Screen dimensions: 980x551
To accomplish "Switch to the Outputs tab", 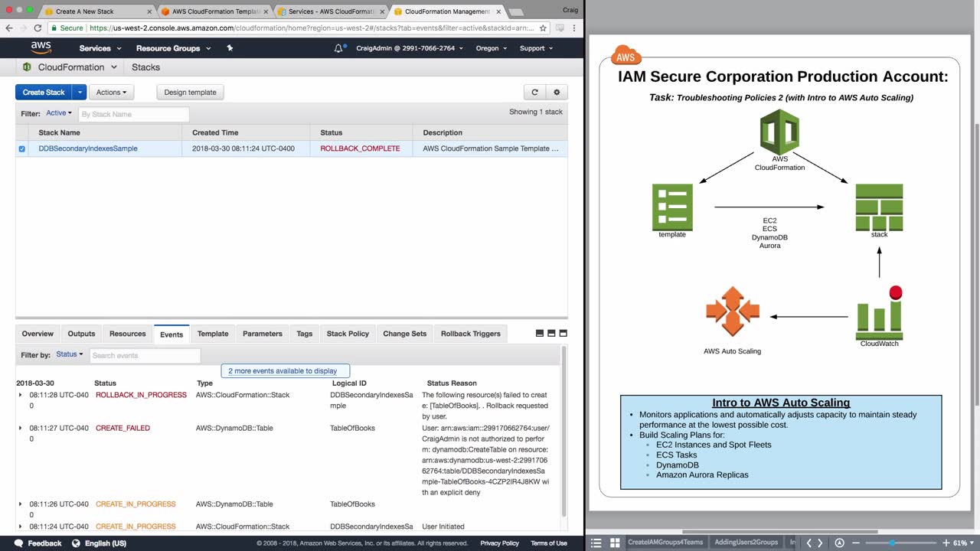I will tap(81, 334).
